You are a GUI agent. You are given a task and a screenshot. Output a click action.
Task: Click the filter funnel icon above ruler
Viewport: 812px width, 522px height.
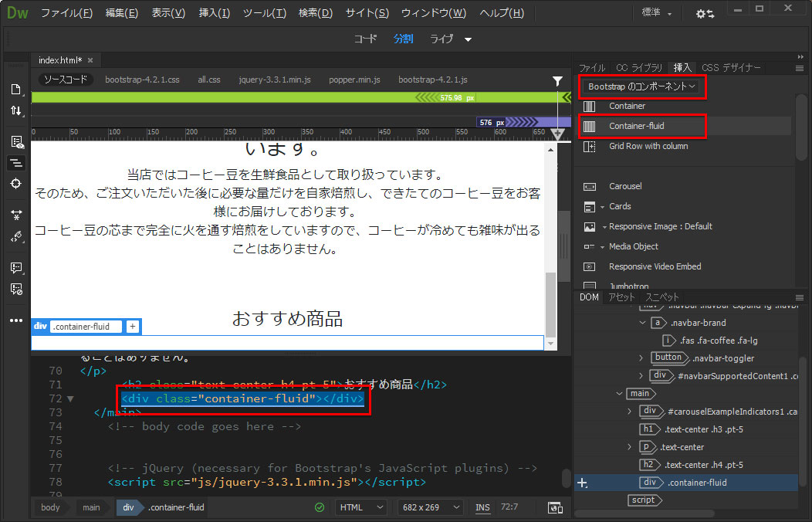click(557, 81)
